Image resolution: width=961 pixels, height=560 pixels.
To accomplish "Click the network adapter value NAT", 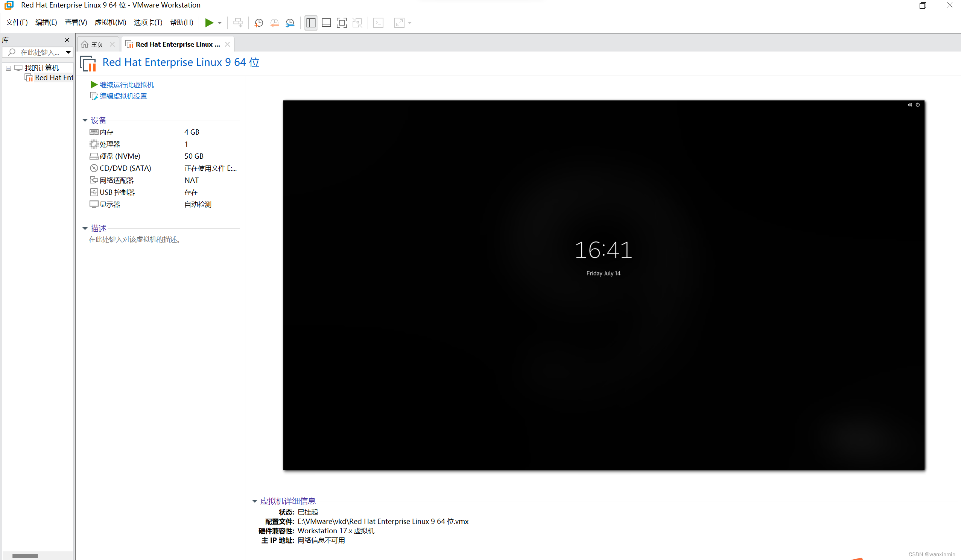I will pyautogui.click(x=192, y=180).
